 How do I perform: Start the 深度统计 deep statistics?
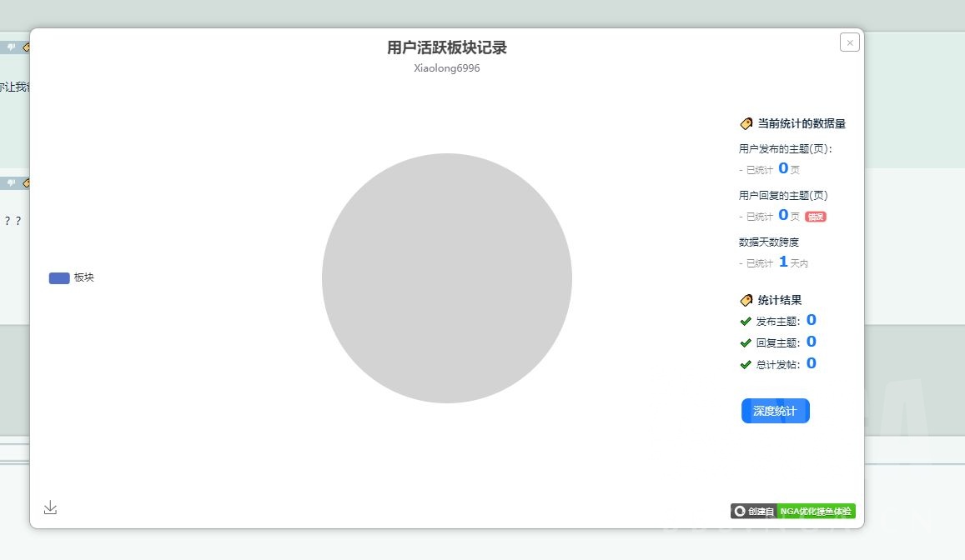tap(775, 411)
